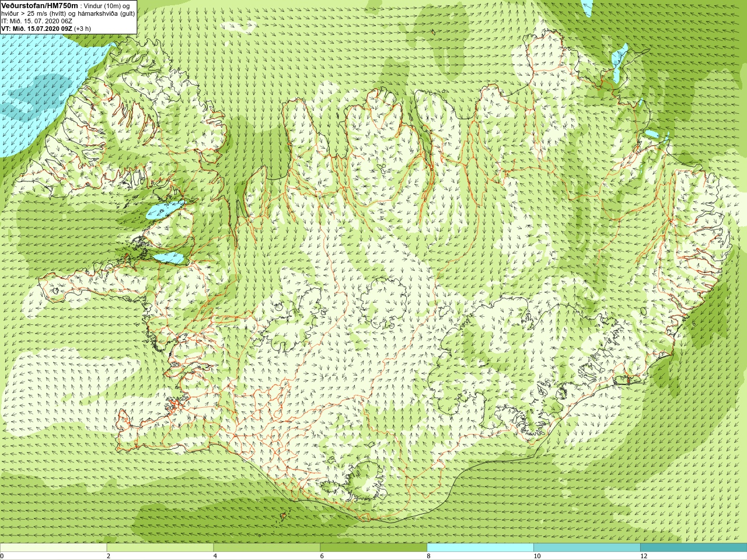Pick the teal 10–12 scale segment

pyautogui.click(x=587, y=547)
